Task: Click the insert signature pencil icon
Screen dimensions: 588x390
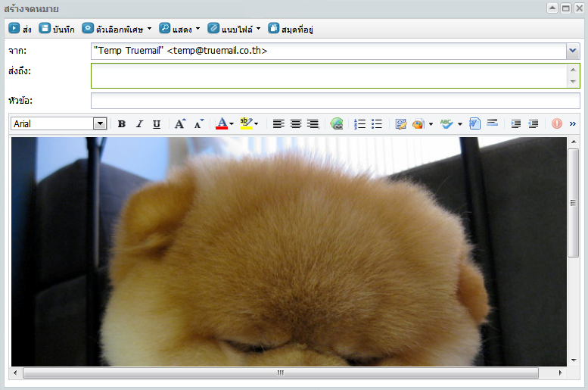Action: point(401,124)
